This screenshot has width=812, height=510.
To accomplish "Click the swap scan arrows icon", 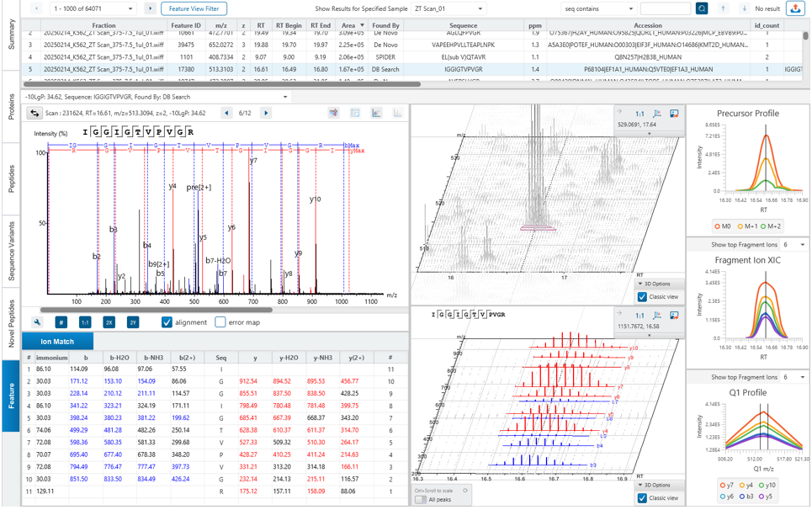I will [x=34, y=113].
